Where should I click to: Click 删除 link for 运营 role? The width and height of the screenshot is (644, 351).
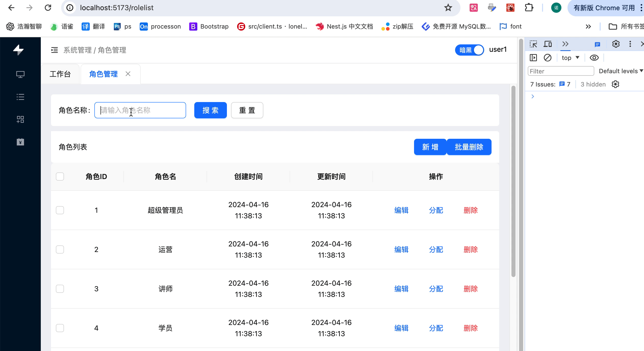[x=470, y=249]
